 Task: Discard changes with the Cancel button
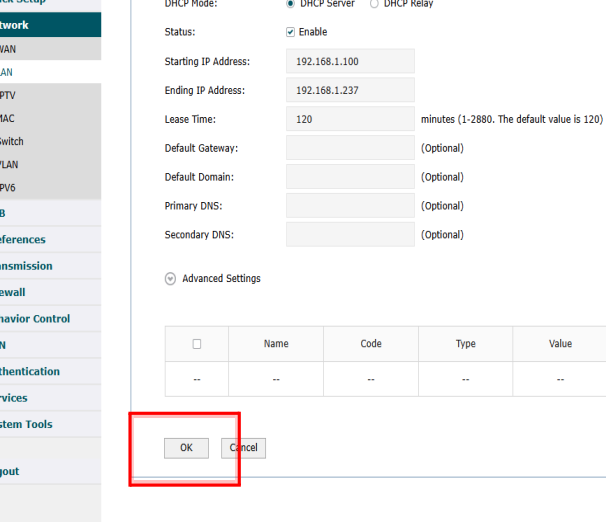243,448
